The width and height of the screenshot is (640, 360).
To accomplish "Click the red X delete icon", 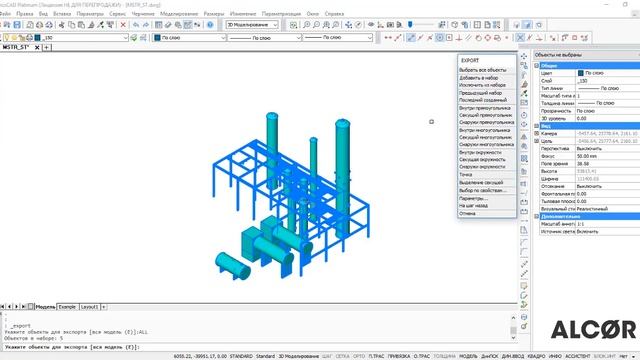I will tap(123, 25).
